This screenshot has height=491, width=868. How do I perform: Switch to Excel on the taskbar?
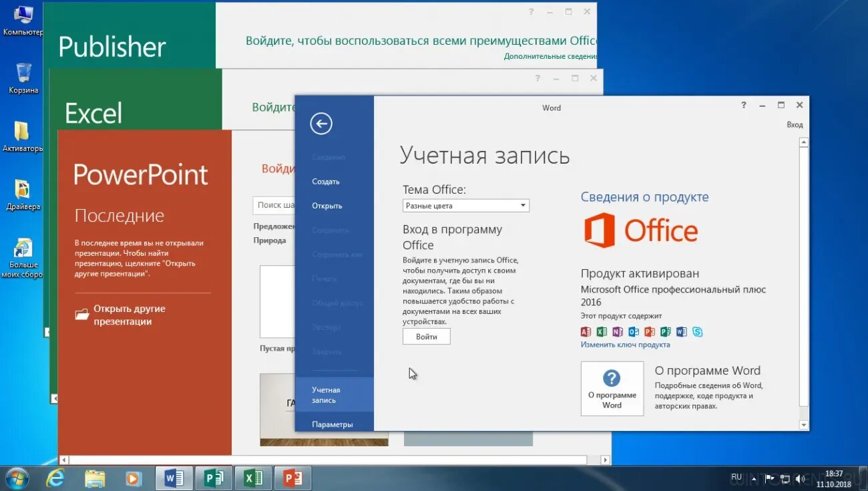pyautogui.click(x=254, y=478)
